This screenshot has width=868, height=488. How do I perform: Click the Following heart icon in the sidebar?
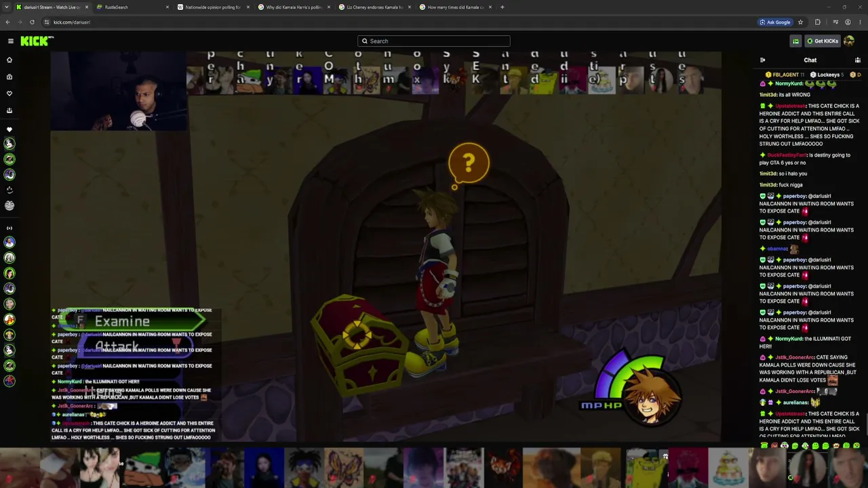pos(9,94)
